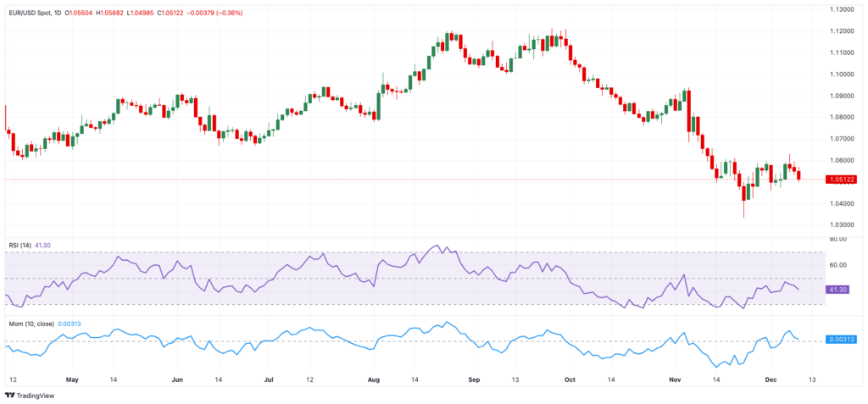
Task: Click the Sep label on the time axis
Action: [x=476, y=379]
